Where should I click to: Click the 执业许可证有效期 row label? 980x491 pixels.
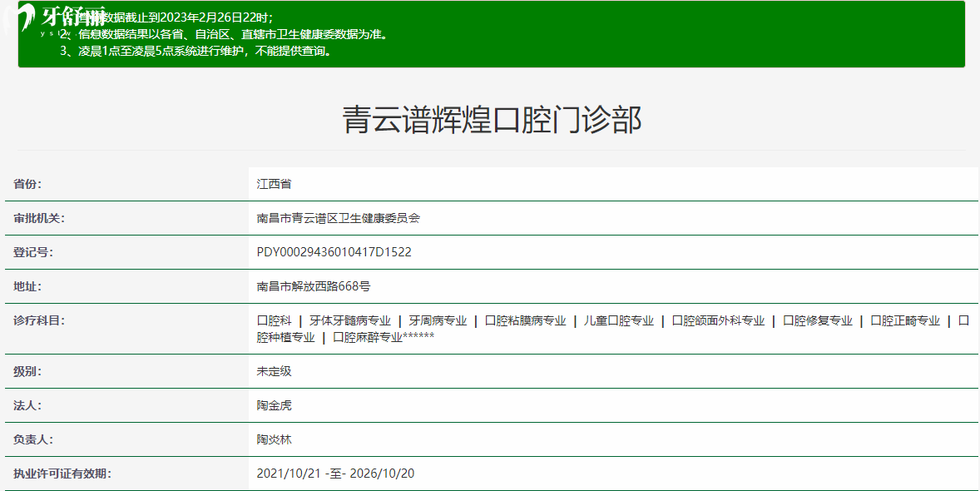tap(62, 474)
